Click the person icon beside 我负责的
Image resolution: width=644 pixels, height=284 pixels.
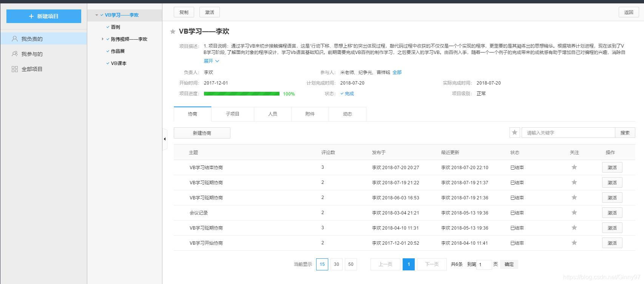[15, 39]
